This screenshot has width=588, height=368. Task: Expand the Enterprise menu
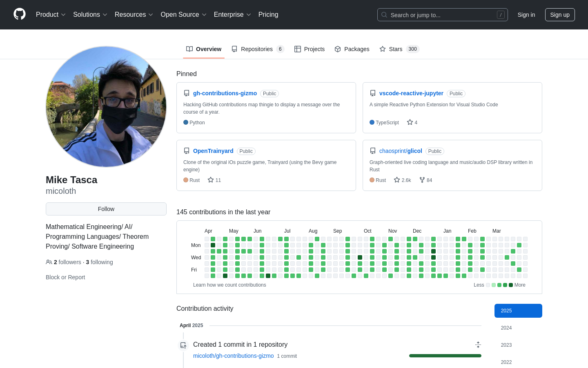click(x=232, y=15)
